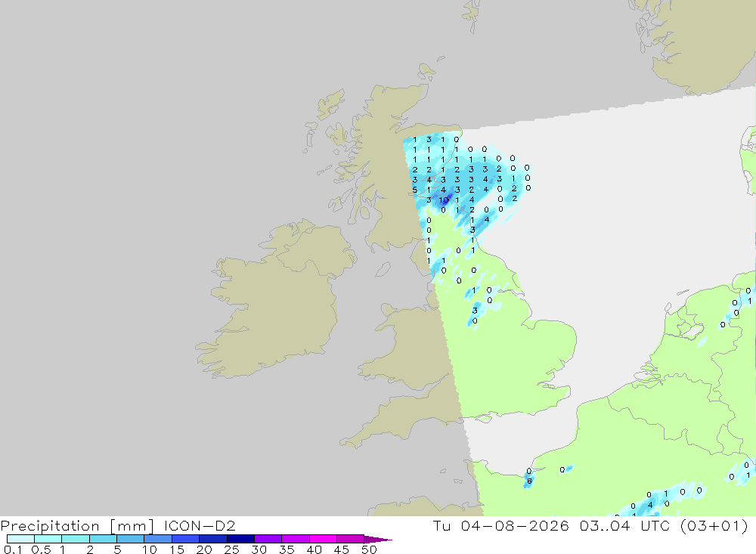
Task: Click the above-50 mm legend arrow tip
Action: pyautogui.click(x=378, y=539)
